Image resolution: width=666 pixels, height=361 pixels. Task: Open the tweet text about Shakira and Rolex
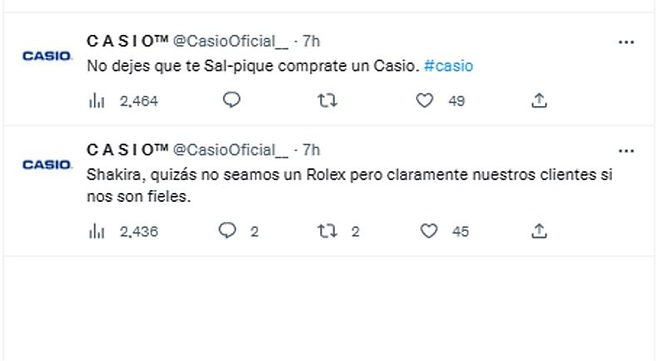point(349,186)
